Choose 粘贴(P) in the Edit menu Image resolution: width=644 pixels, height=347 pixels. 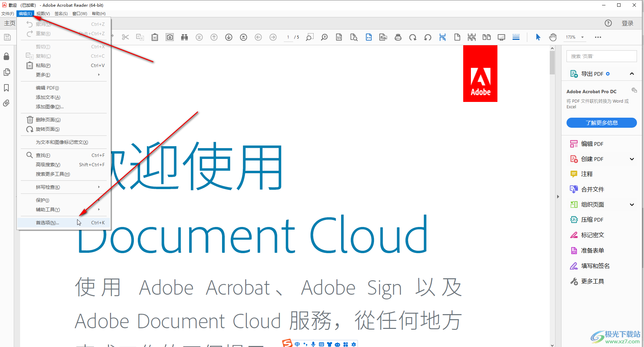(x=63, y=65)
